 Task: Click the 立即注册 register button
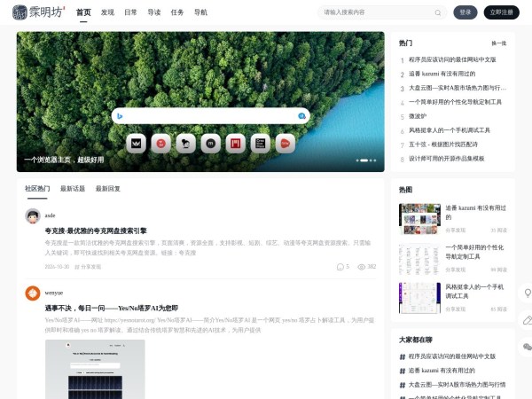pos(500,12)
